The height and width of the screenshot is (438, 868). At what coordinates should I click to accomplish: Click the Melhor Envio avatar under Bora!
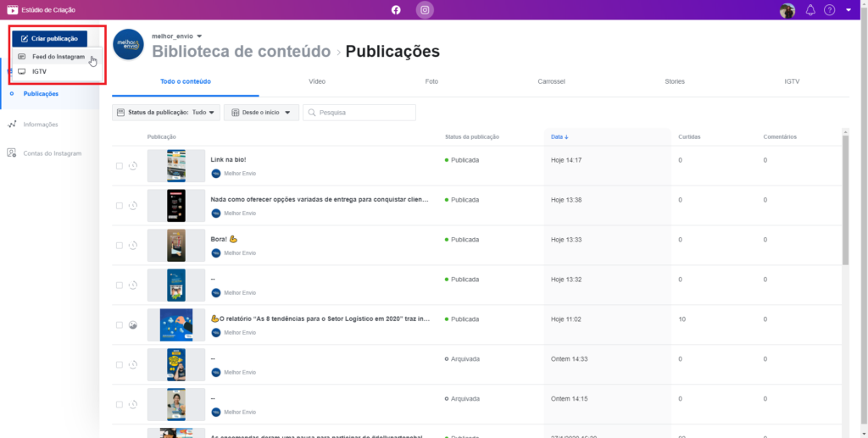[216, 252]
